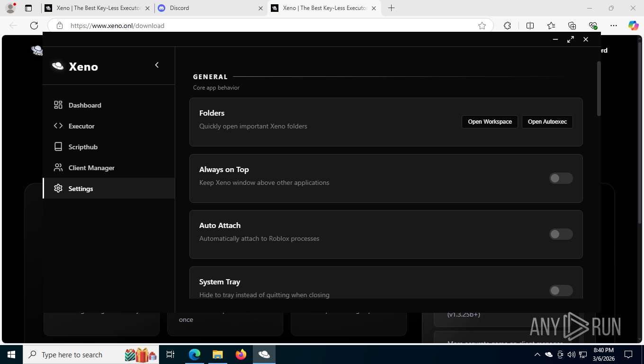The image size is (644, 364).
Task: Close the Xeno app window
Action: [586, 40]
